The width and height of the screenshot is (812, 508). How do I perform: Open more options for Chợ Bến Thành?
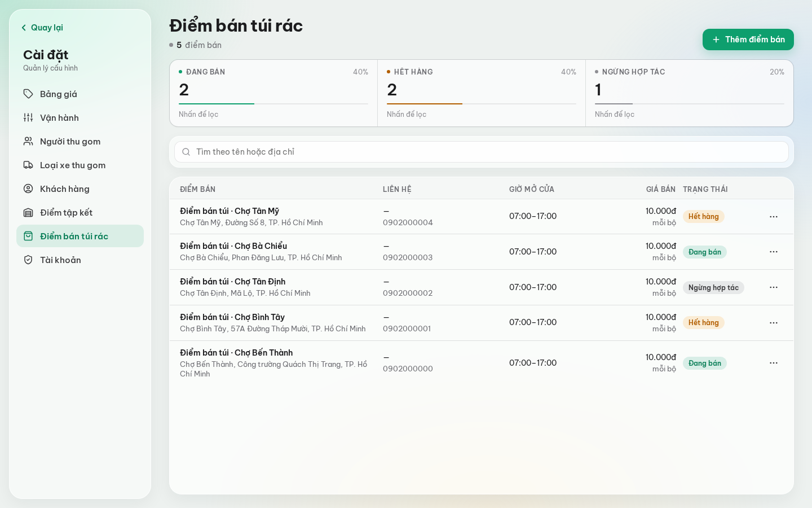pos(774,363)
